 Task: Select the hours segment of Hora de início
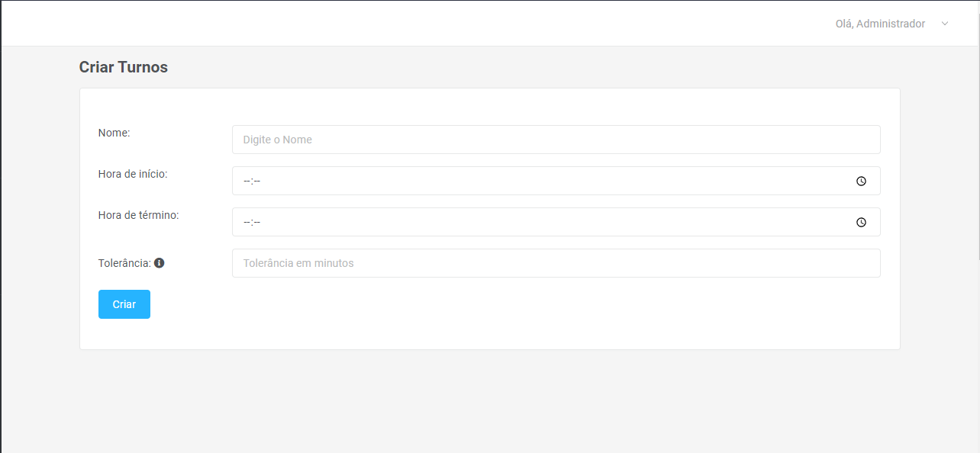click(x=247, y=182)
